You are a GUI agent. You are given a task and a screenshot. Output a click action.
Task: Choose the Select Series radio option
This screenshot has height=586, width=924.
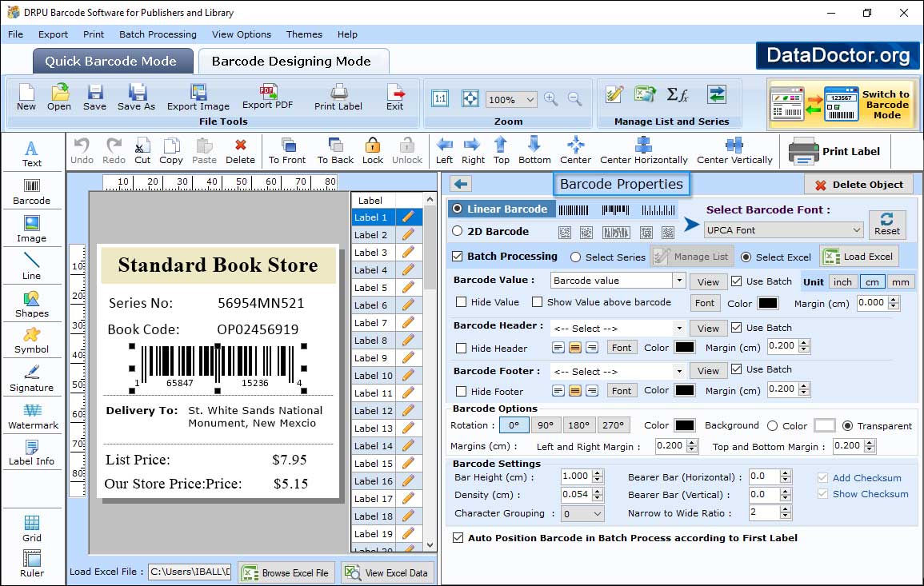[x=576, y=257]
